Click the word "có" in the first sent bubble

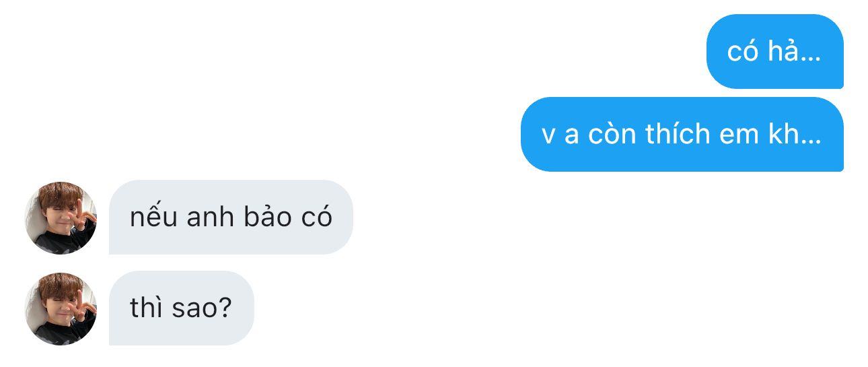point(743,51)
